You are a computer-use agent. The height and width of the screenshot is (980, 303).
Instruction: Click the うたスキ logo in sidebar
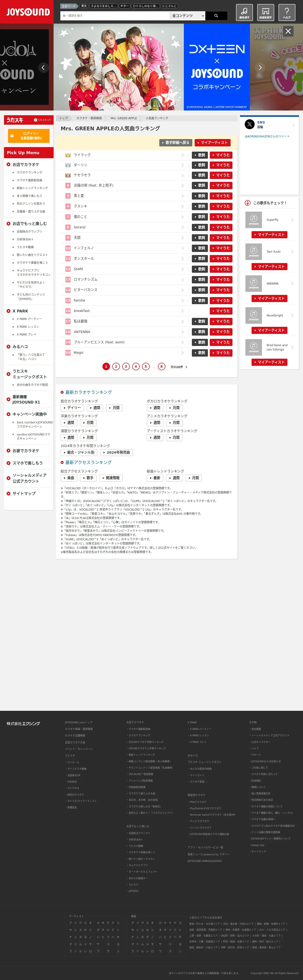[15, 120]
